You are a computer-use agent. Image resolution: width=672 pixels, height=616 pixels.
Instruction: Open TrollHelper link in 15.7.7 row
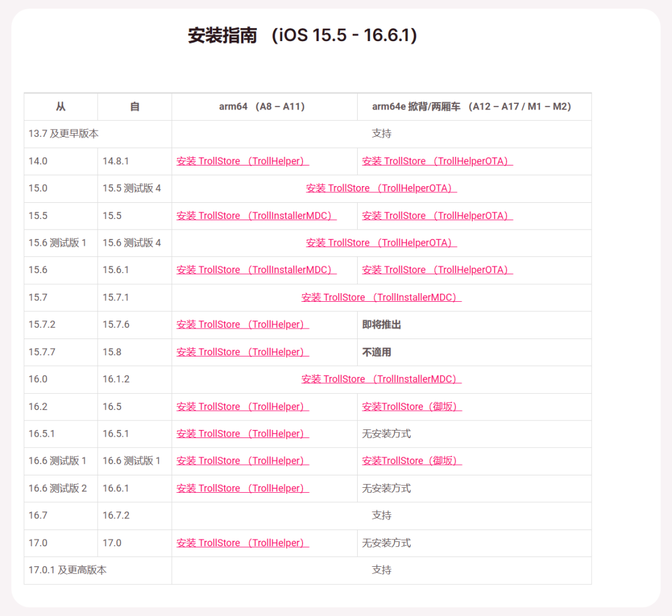[x=243, y=352]
